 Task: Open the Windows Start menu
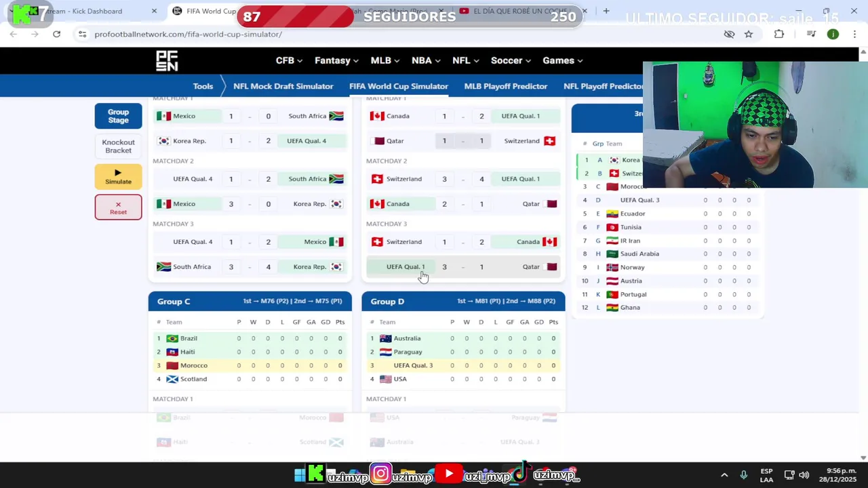pyautogui.click(x=299, y=475)
